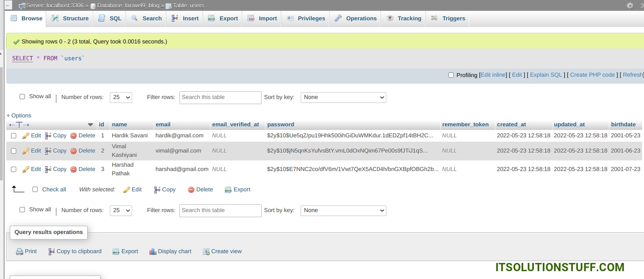644x279 pixels.
Task: Open page settings gear icon
Action: (630, 5)
